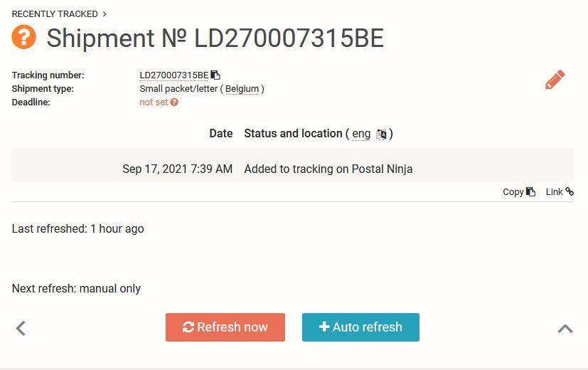Click the orange pencil edit icon
588x370 pixels.
pos(555,79)
